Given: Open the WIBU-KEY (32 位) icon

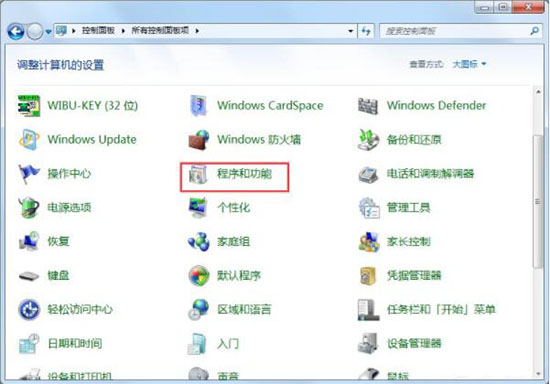Looking at the screenshot, I should [x=29, y=106].
